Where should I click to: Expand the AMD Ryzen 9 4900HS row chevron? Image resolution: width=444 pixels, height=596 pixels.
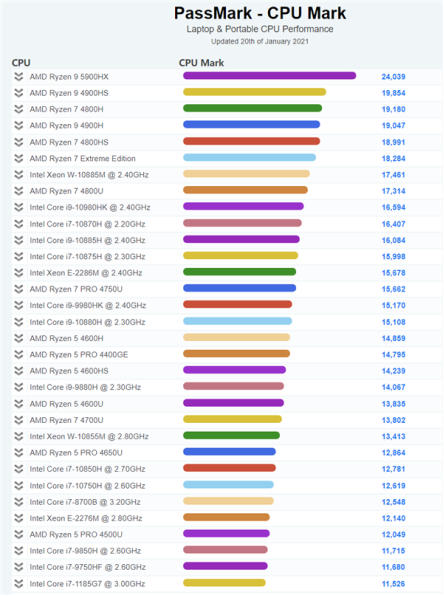(19, 93)
